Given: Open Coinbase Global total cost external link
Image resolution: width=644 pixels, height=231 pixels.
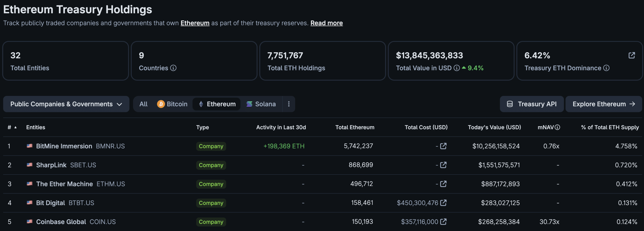Looking at the screenshot, I should click(x=443, y=222).
